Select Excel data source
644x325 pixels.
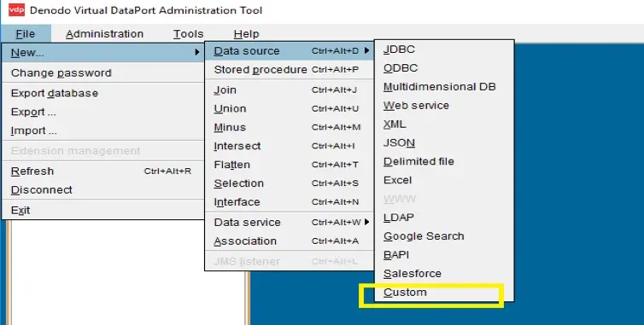[x=444, y=180]
